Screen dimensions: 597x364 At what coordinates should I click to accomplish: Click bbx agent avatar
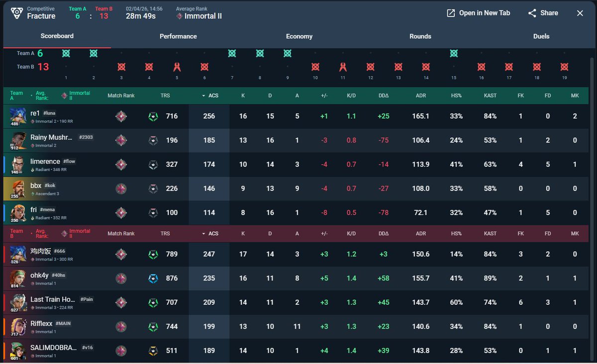tap(18, 189)
